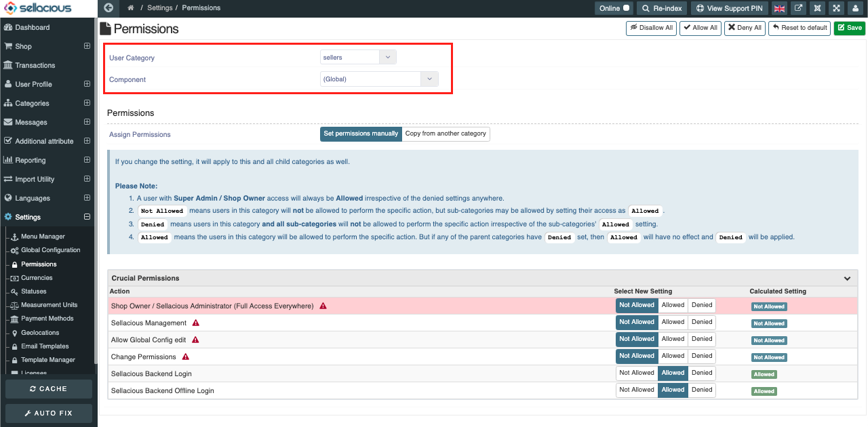This screenshot has width=868, height=427.
Task: Open Statuses under Settings
Action: point(33,291)
